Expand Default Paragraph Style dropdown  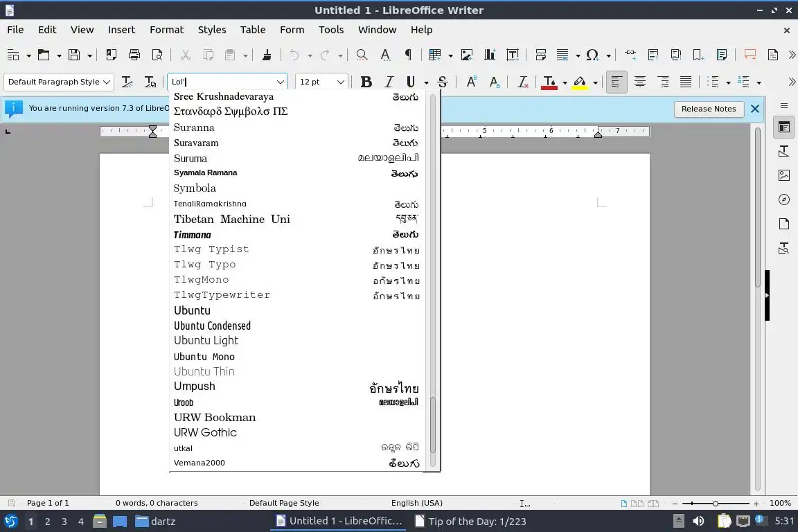point(107,82)
